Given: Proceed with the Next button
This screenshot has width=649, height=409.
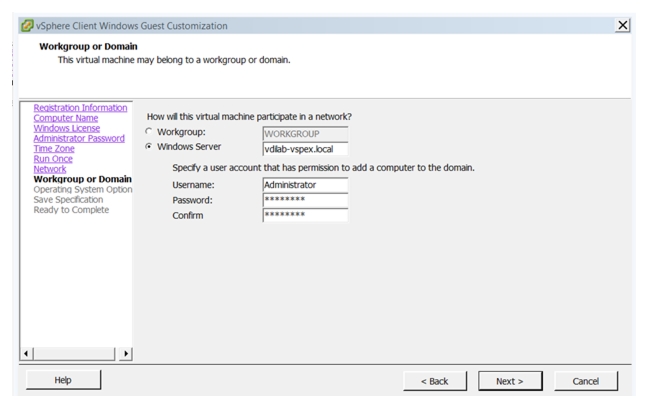Looking at the screenshot, I should point(510,381).
